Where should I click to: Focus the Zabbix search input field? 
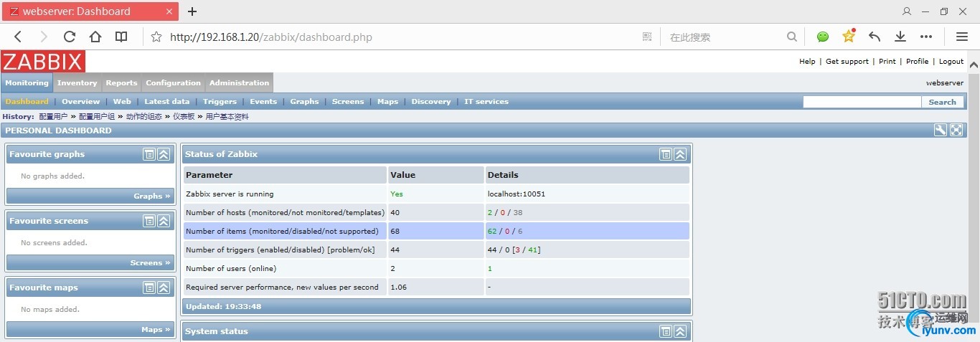click(x=862, y=102)
